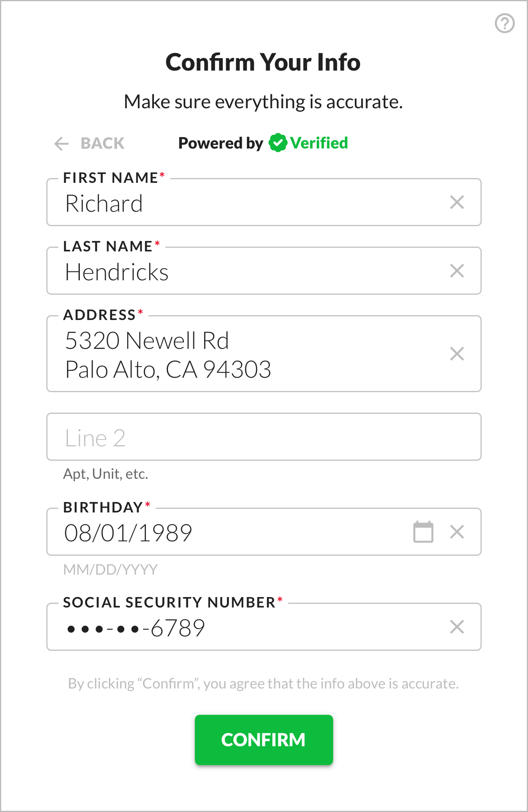Edit the Birthday date 08/01/1989
This screenshot has width=528, height=812.
click(225, 533)
